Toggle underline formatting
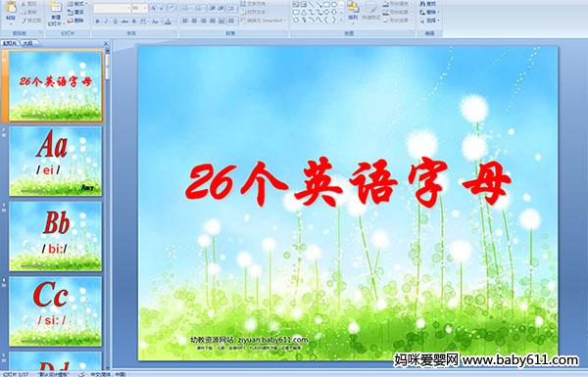 point(115,22)
